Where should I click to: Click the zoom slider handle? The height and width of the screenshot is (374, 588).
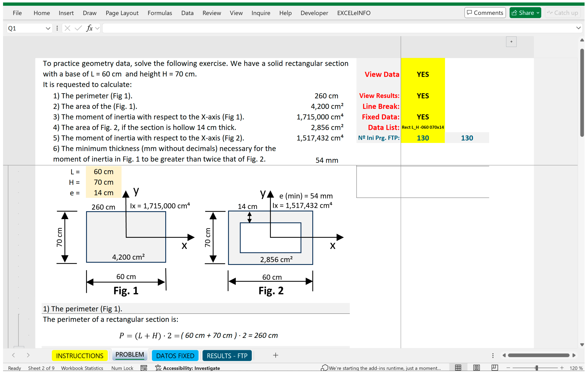(537, 368)
